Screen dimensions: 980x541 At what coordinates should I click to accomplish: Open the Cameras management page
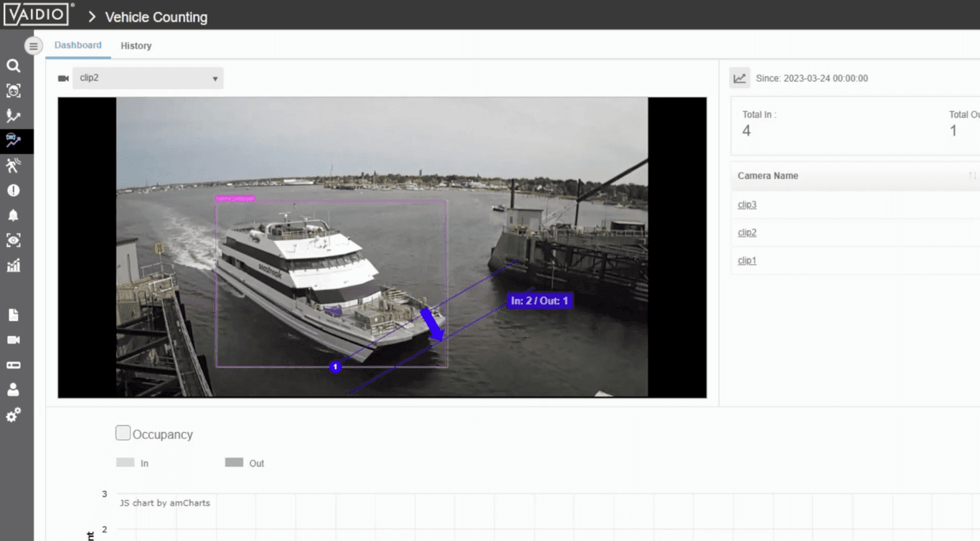pos(13,340)
